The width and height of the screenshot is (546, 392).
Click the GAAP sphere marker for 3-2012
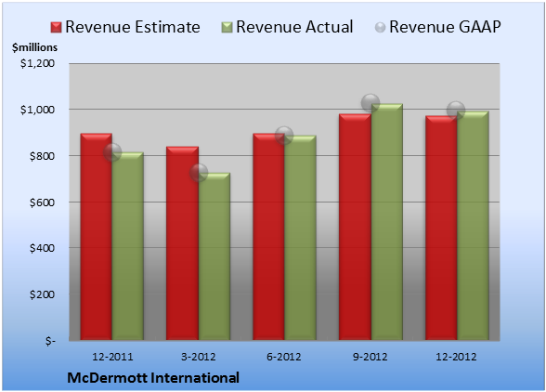199,173
